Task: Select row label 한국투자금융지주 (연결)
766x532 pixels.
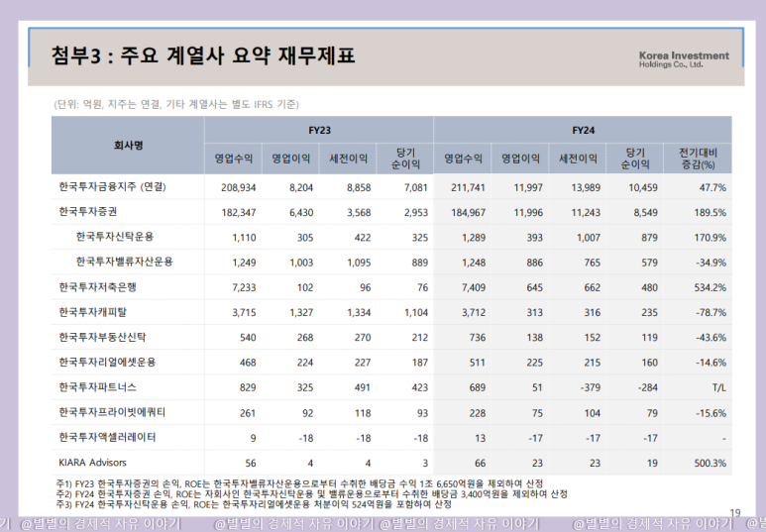Action: coord(112,186)
